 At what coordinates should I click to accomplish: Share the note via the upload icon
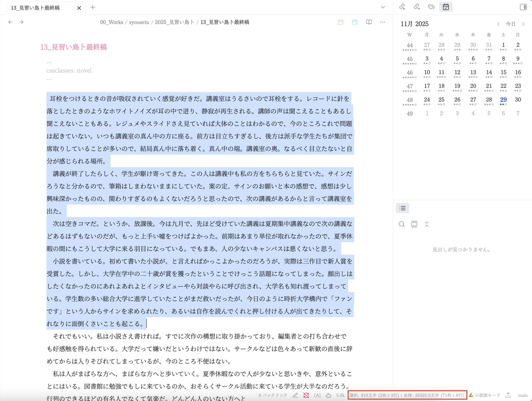click(x=508, y=395)
